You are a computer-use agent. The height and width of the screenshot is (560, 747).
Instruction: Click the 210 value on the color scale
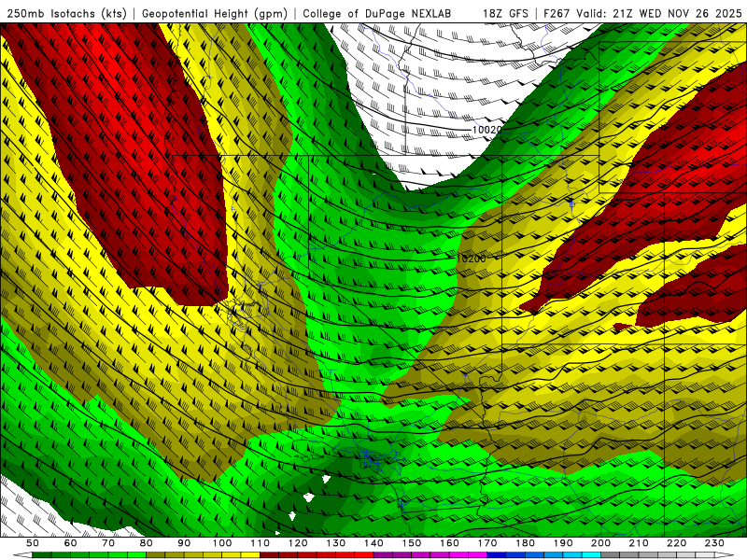point(640,543)
